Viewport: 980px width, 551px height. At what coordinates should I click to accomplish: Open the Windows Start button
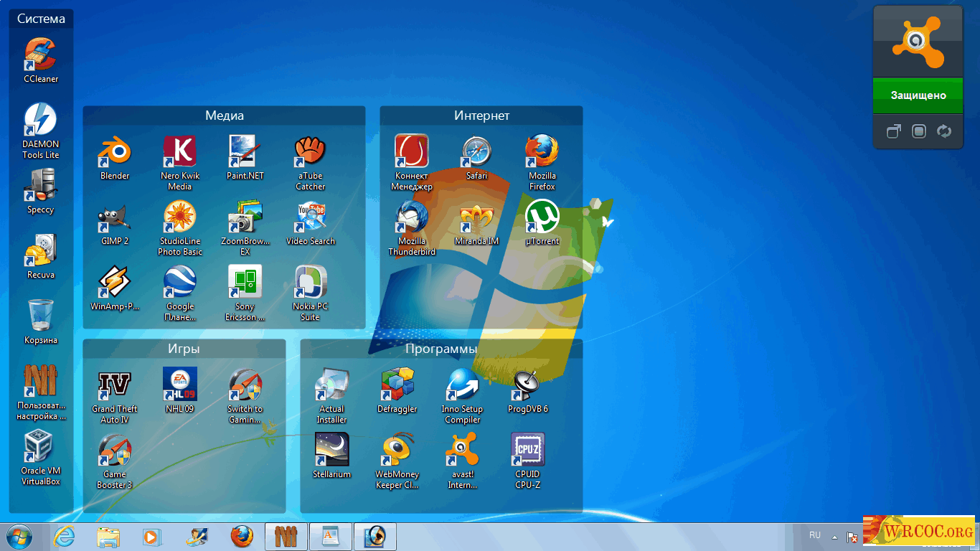[x=19, y=537]
